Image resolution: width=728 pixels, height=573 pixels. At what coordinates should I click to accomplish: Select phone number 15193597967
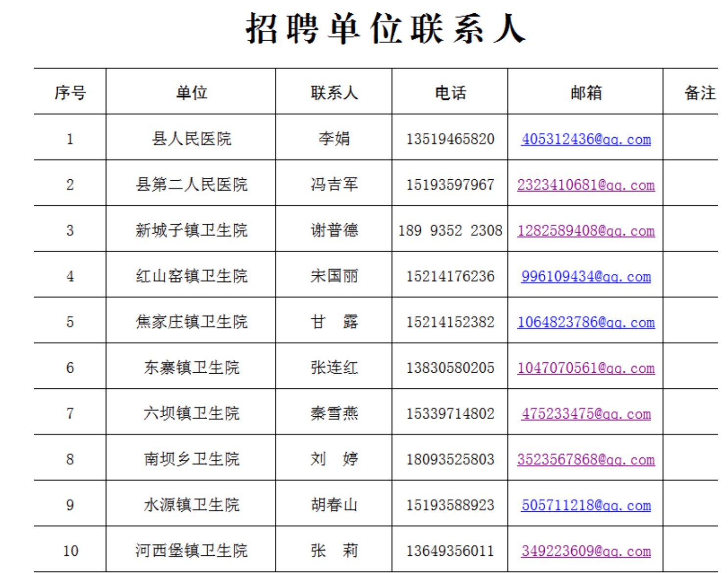click(x=450, y=185)
